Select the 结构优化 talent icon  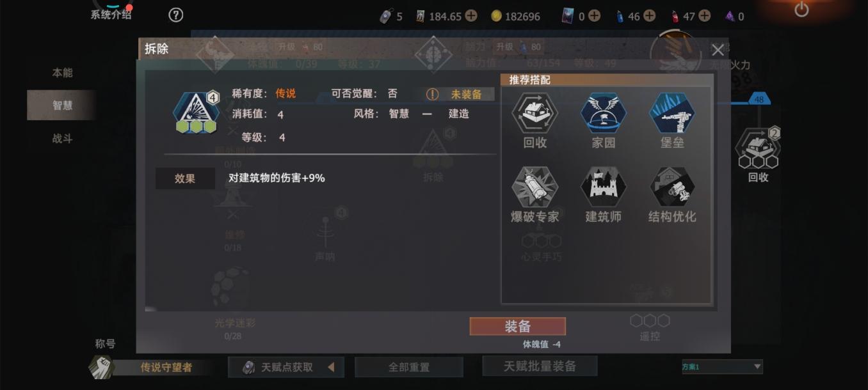point(672,187)
